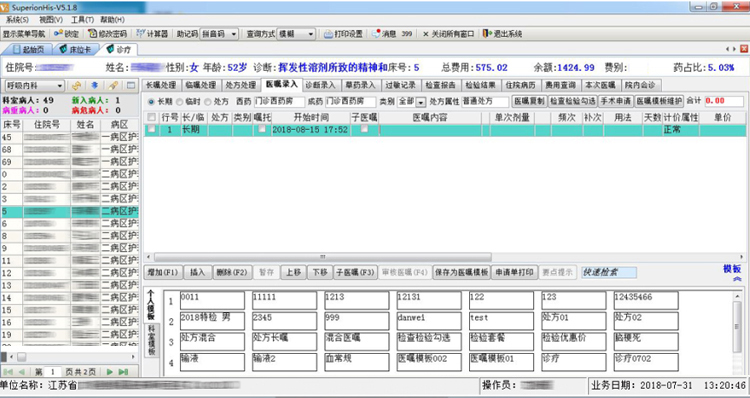The image size is (750, 398).
Task: Click the 删除(F2) button
Action: (232, 272)
